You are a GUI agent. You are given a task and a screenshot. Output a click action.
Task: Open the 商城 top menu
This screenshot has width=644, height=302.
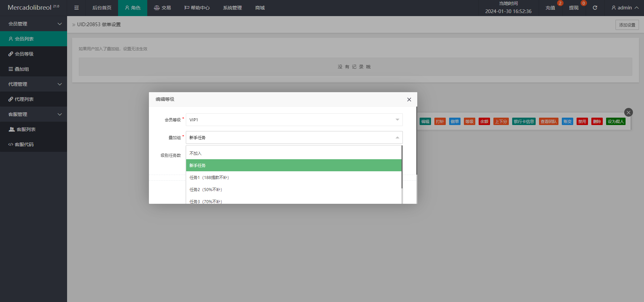pyautogui.click(x=260, y=8)
